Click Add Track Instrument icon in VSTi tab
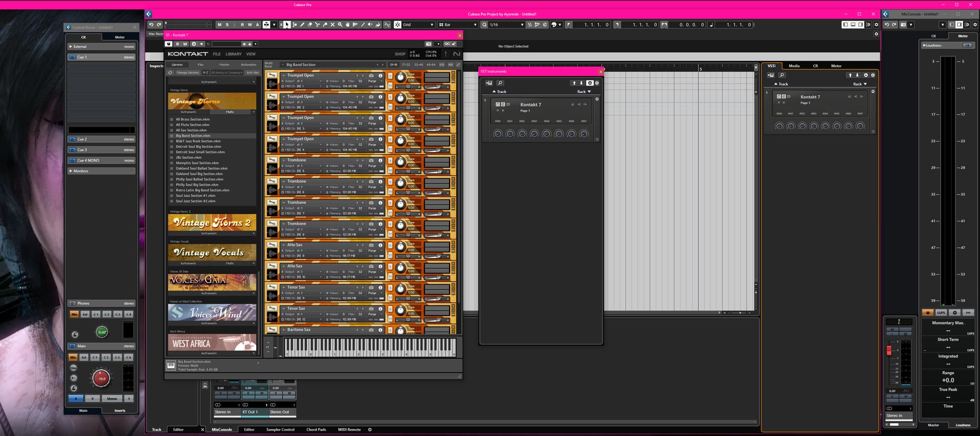The height and width of the screenshot is (436, 980). coord(771,75)
